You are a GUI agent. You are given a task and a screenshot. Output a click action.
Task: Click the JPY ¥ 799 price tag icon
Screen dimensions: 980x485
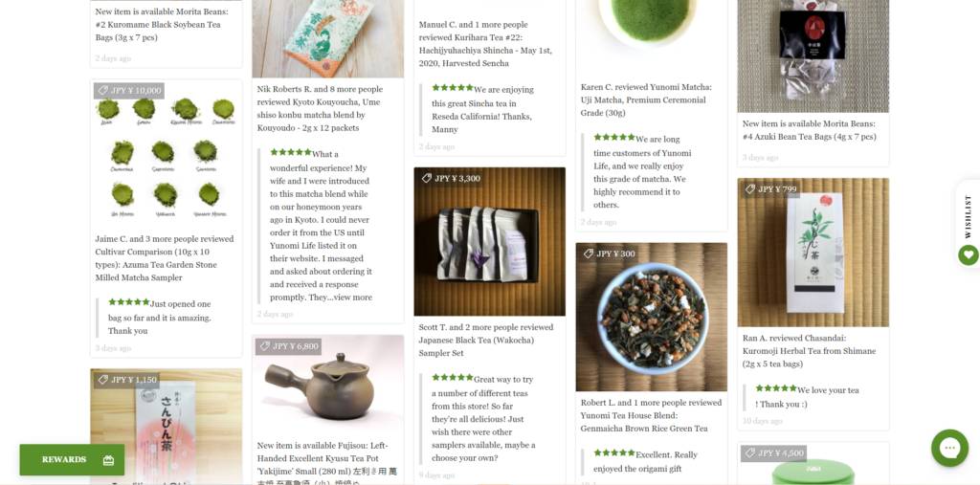tap(750, 188)
